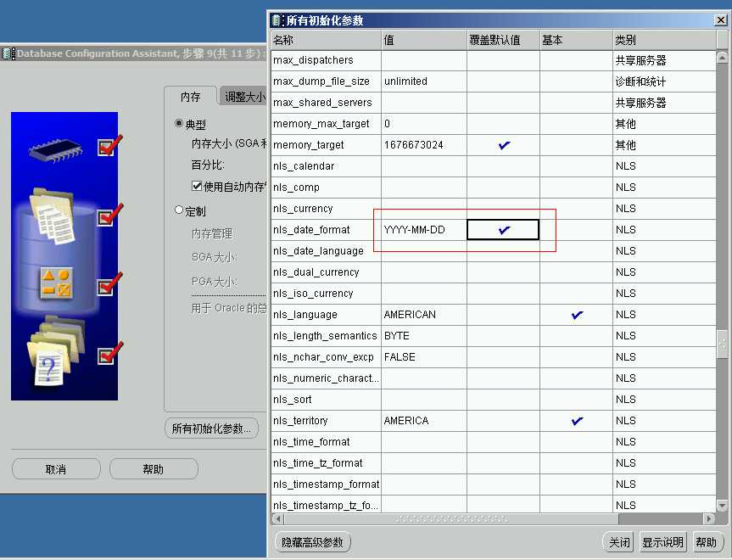
Task: Select the nls_currency row name
Action: pos(326,209)
